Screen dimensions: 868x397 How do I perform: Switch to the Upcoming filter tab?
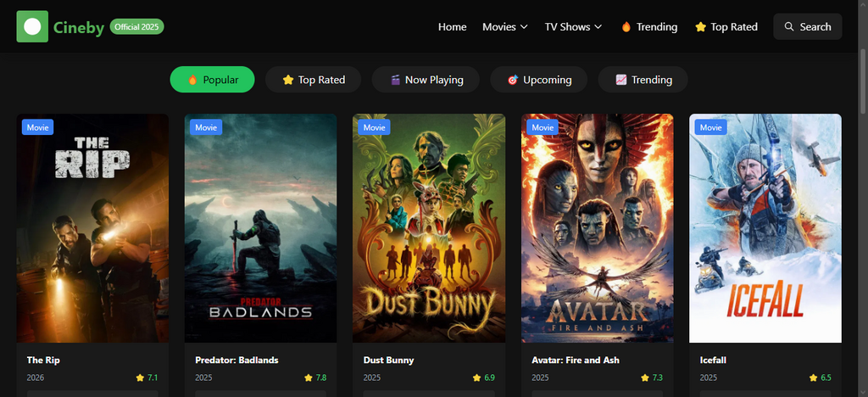[x=538, y=80]
